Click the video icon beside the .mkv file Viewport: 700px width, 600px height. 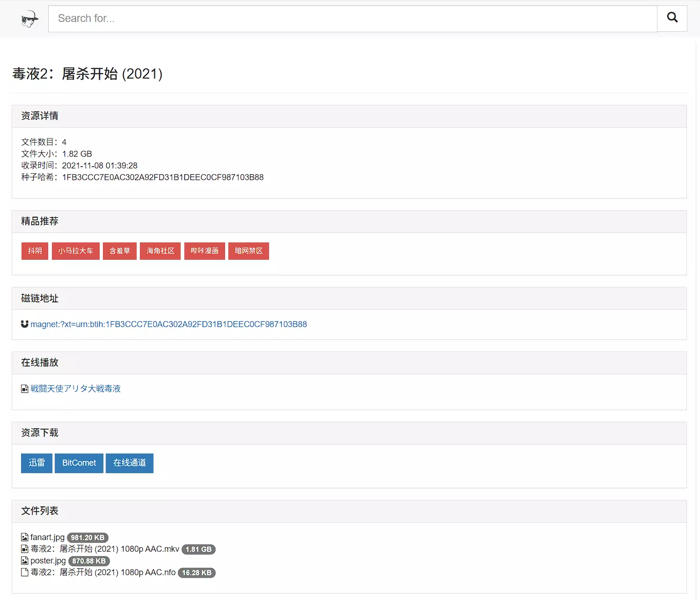coord(25,549)
